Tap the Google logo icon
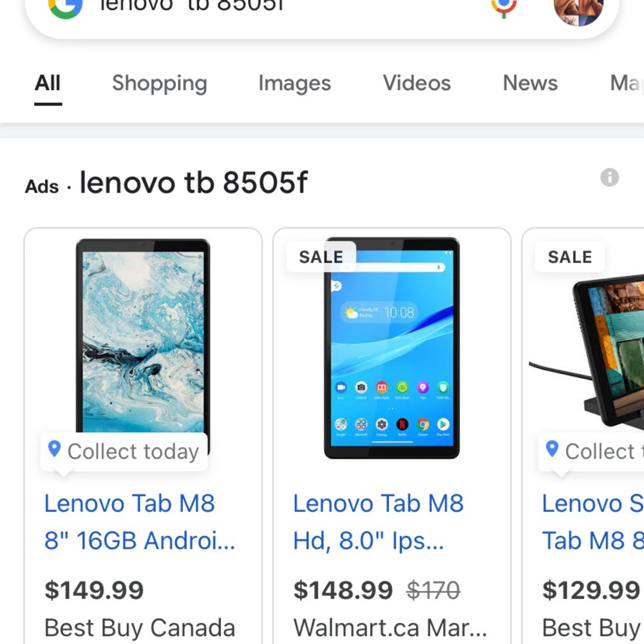This screenshot has width=644, height=644. pos(65,5)
